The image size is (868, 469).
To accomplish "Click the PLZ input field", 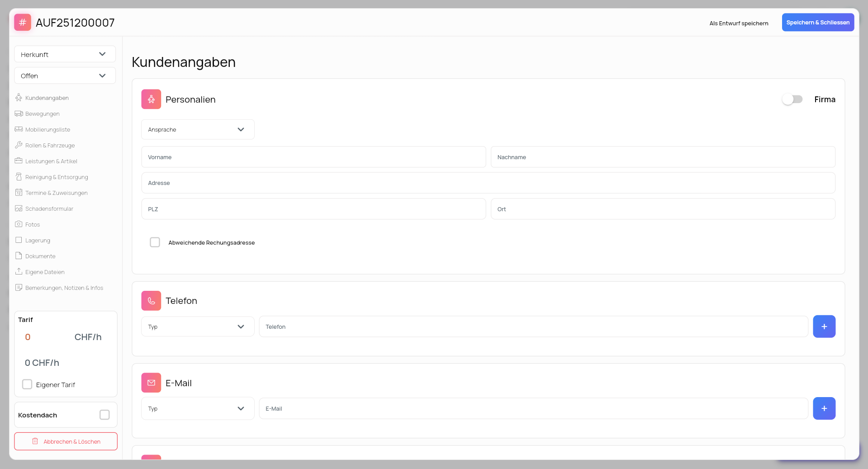I will tap(313, 209).
